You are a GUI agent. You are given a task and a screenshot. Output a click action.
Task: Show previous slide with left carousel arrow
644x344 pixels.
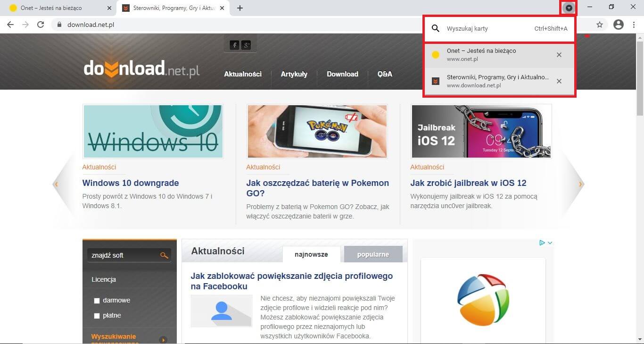57,184
